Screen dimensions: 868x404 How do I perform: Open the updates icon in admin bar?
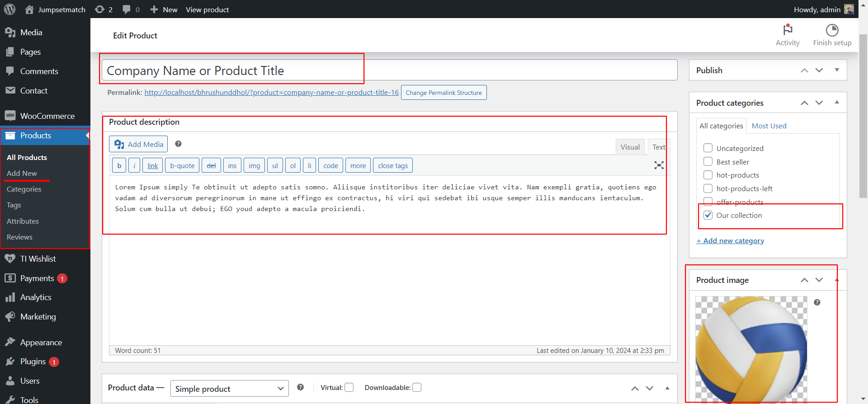point(99,9)
